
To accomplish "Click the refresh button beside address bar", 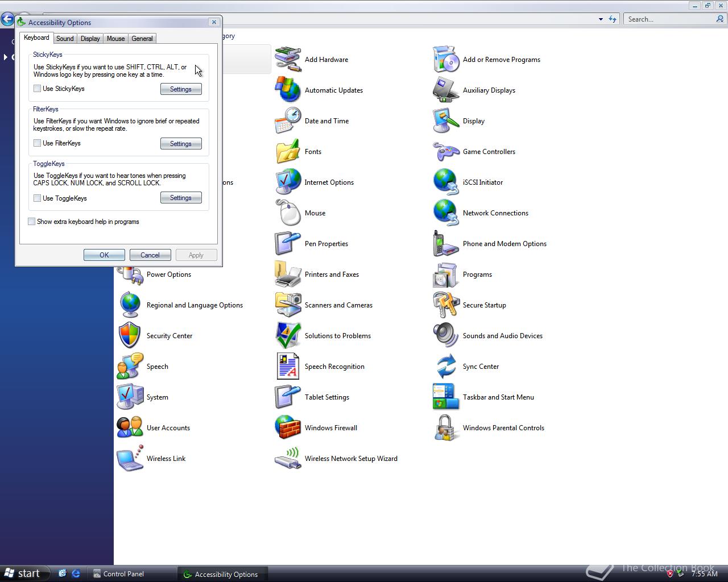I will pos(613,19).
